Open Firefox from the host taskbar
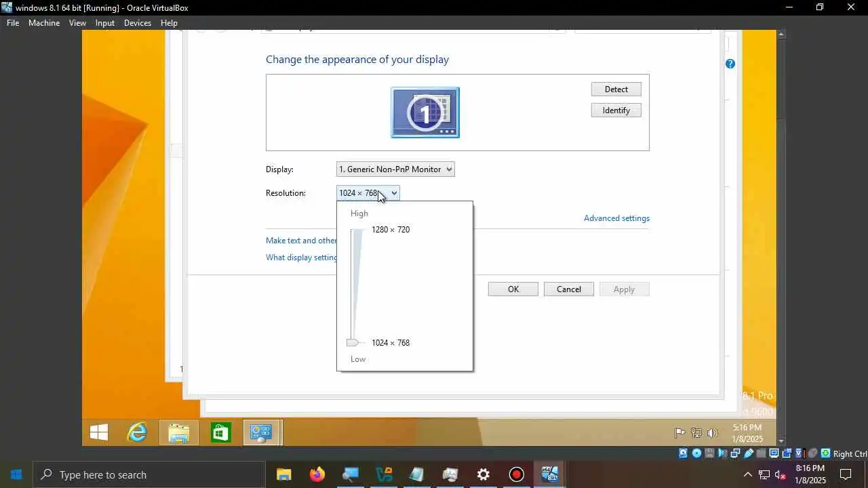 [317, 474]
